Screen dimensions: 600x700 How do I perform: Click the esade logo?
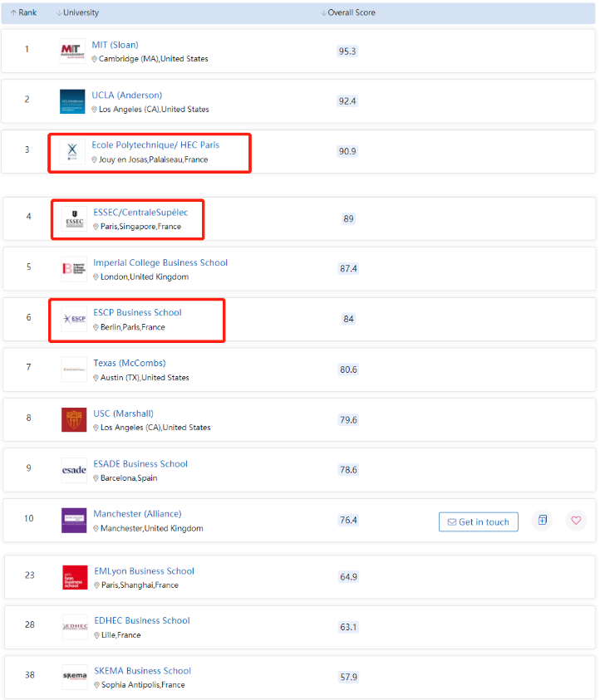coord(74,470)
